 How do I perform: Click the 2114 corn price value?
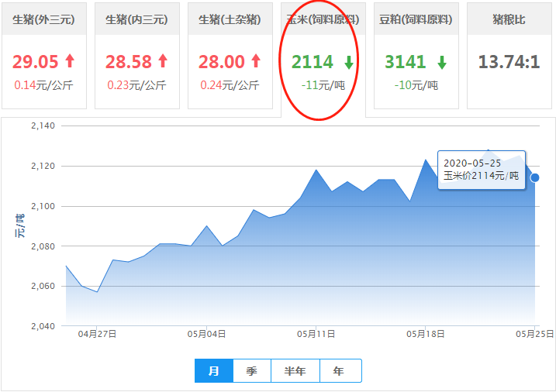pos(313,62)
